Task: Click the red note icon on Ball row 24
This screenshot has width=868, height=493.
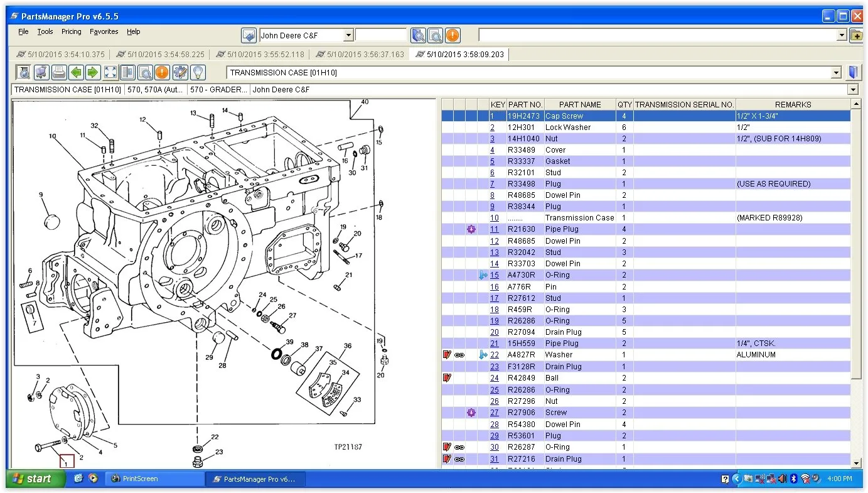Action: tap(447, 378)
